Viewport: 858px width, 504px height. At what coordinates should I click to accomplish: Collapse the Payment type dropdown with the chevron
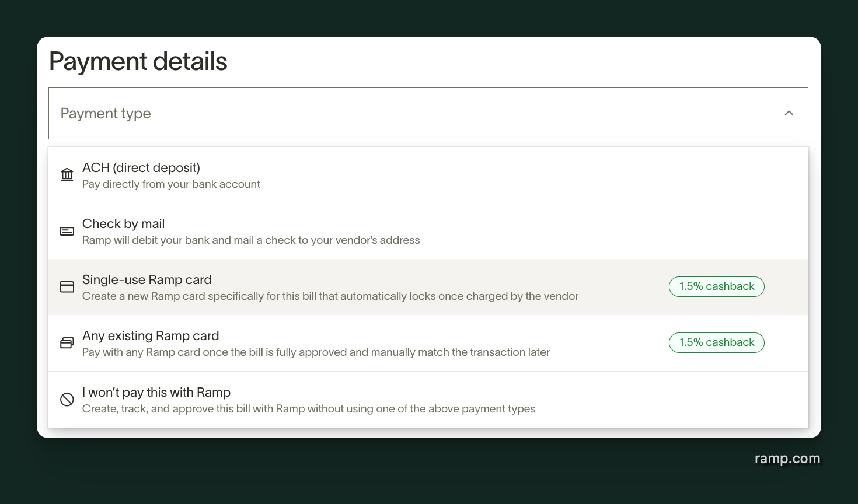(x=789, y=113)
